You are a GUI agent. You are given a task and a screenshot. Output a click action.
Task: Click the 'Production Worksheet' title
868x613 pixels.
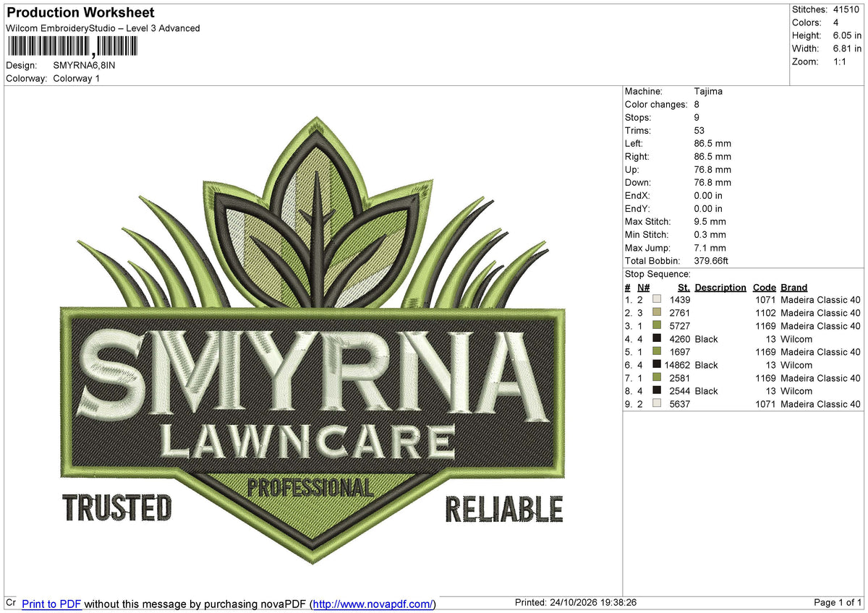(x=80, y=13)
